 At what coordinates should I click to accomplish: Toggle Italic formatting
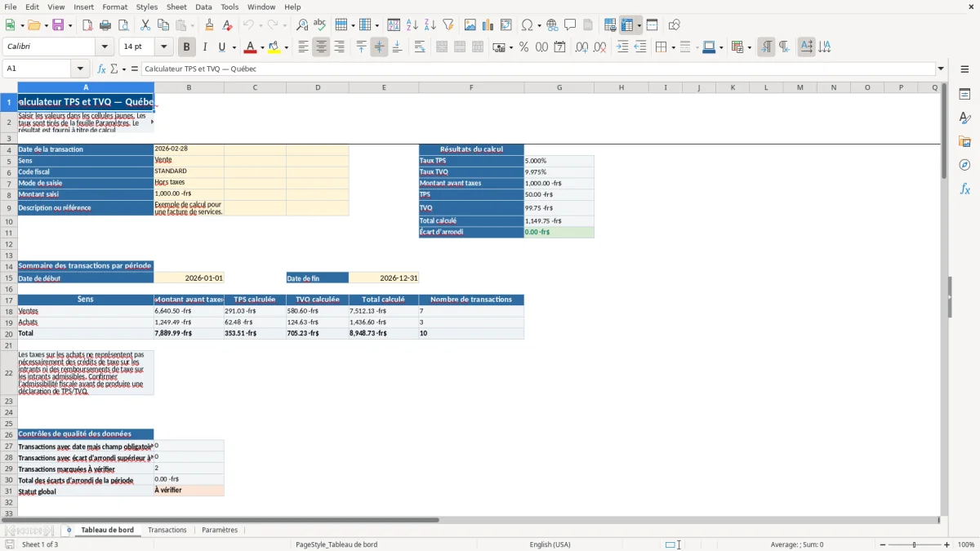click(205, 47)
